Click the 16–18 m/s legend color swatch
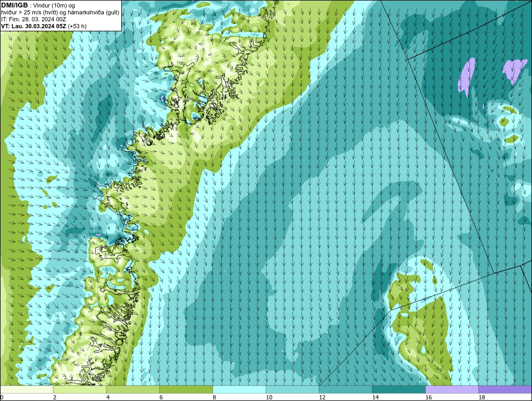This screenshot has height=401, width=532. [x=452, y=389]
